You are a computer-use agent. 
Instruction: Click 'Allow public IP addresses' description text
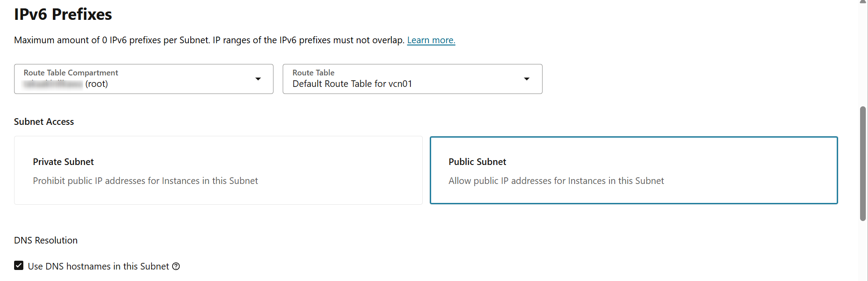click(556, 181)
